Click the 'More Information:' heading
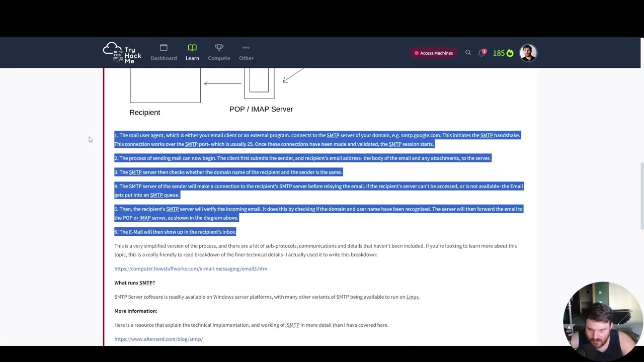 tap(136, 311)
